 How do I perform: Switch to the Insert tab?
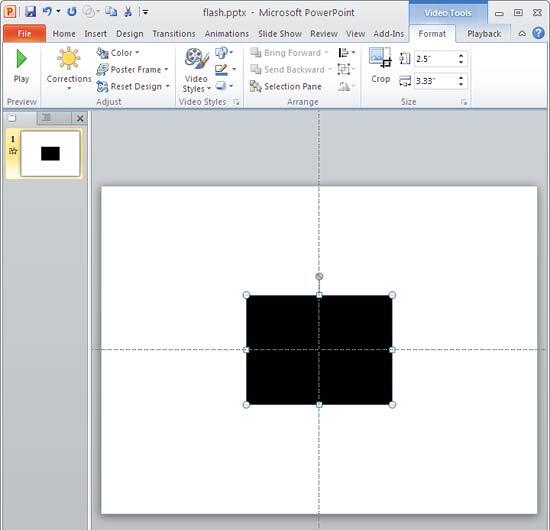(x=95, y=34)
